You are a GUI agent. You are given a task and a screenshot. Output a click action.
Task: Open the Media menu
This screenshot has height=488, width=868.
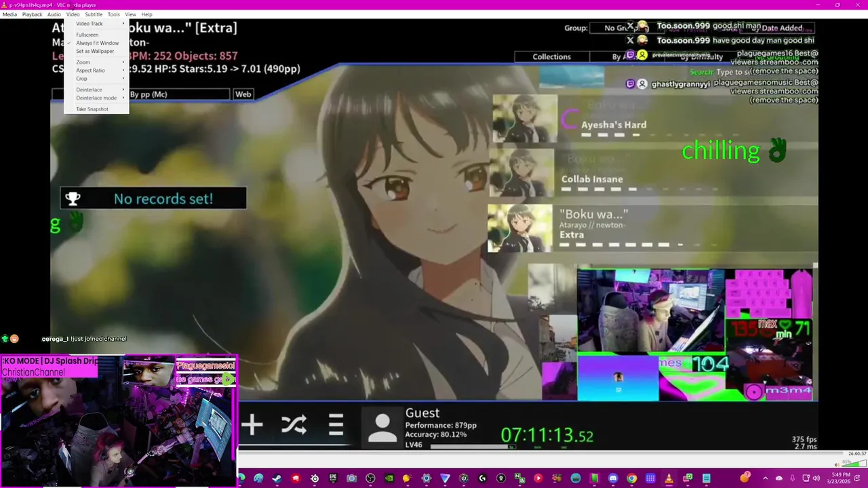click(9, 14)
